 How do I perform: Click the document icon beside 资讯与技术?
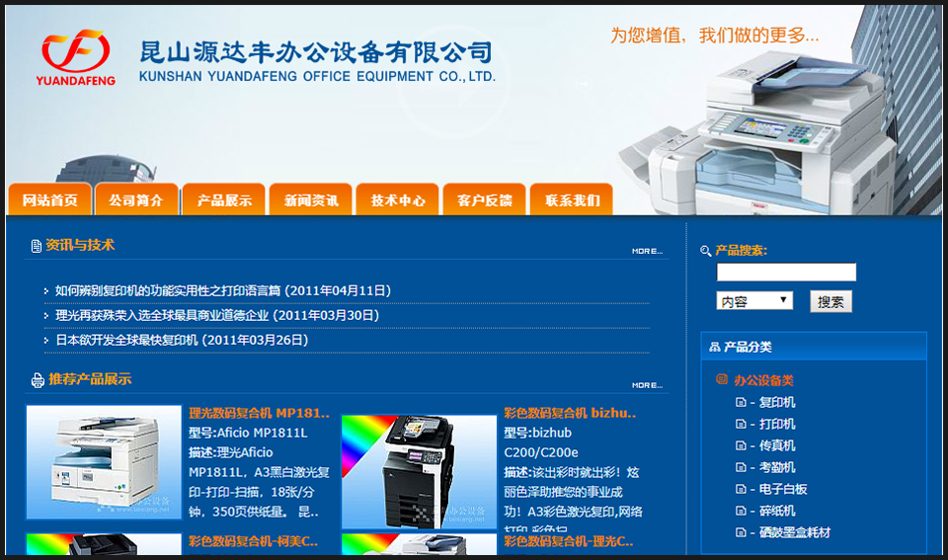click(36, 245)
